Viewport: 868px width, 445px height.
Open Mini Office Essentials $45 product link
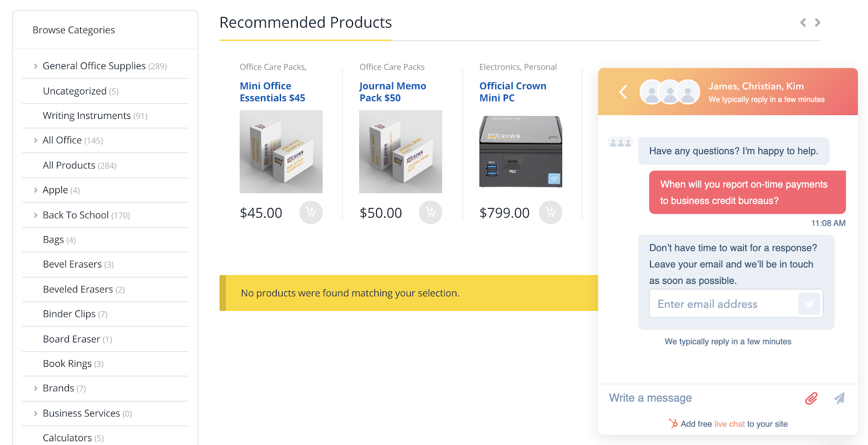[272, 92]
